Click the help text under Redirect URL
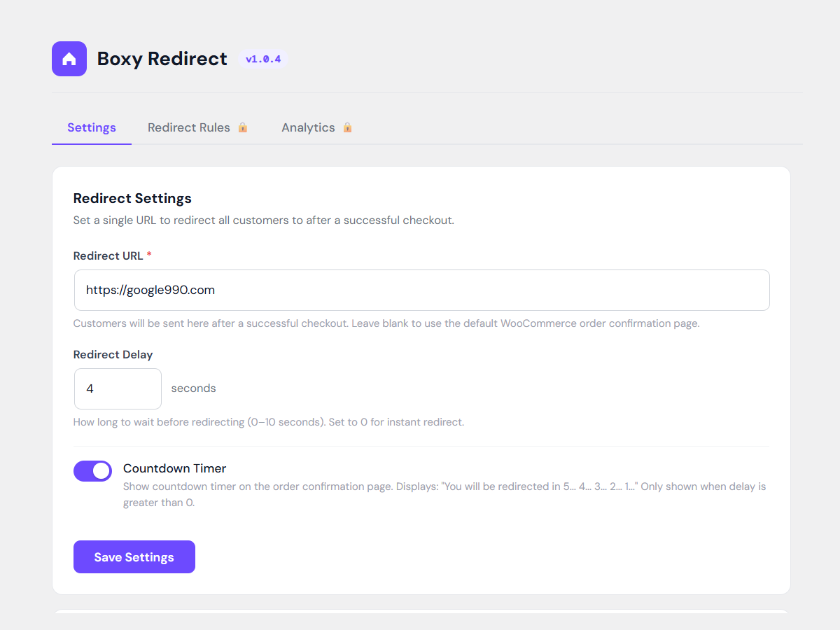The height and width of the screenshot is (630, 840). [x=386, y=323]
